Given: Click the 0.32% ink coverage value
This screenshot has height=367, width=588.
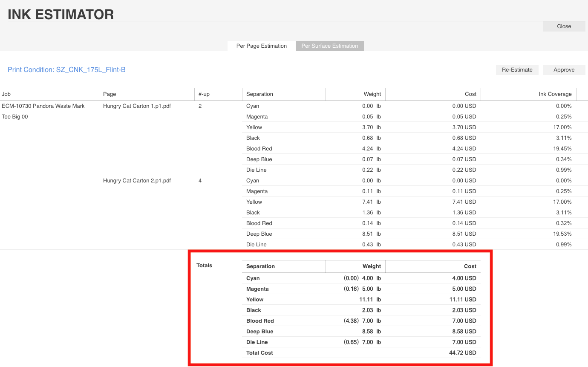Looking at the screenshot, I should [563, 223].
